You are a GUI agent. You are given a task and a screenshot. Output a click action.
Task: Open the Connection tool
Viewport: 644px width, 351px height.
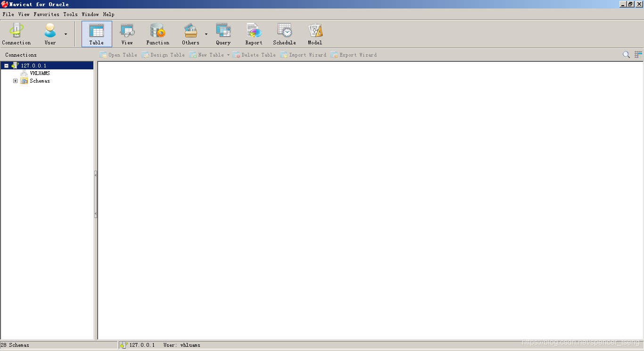[17, 34]
